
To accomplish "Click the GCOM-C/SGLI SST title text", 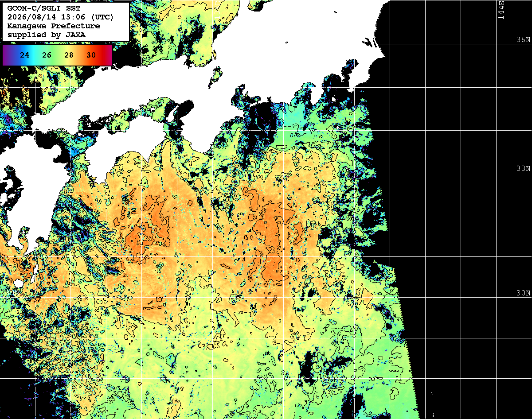I will (x=44, y=8).
